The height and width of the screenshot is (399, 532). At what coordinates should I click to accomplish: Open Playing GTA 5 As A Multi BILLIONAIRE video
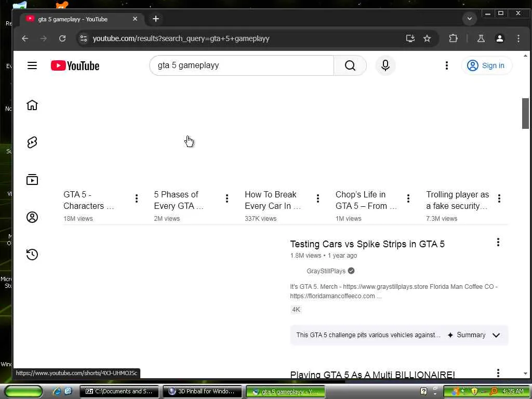coord(372,375)
